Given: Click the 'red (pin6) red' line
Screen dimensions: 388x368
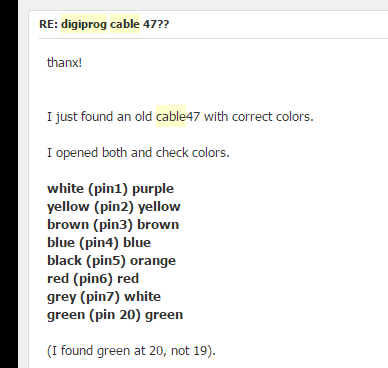Looking at the screenshot, I should 93,279.
